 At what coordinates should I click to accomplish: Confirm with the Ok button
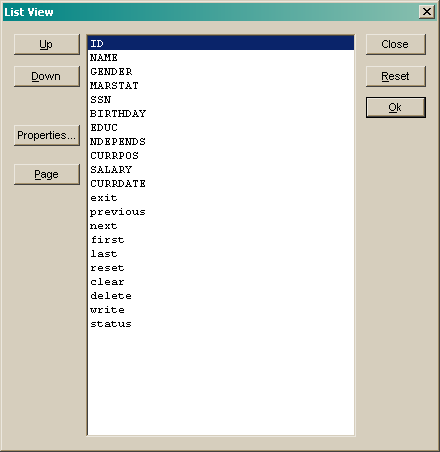point(396,107)
